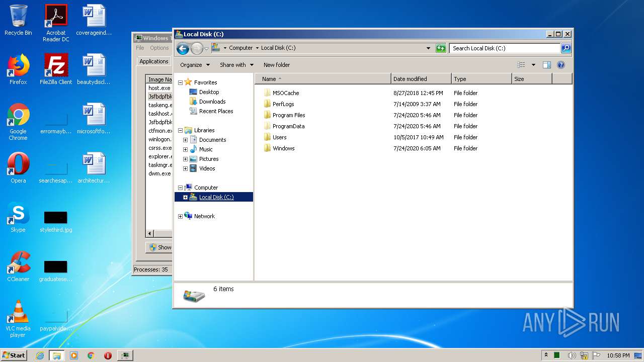Collapse the Favorites tree node

(180, 82)
